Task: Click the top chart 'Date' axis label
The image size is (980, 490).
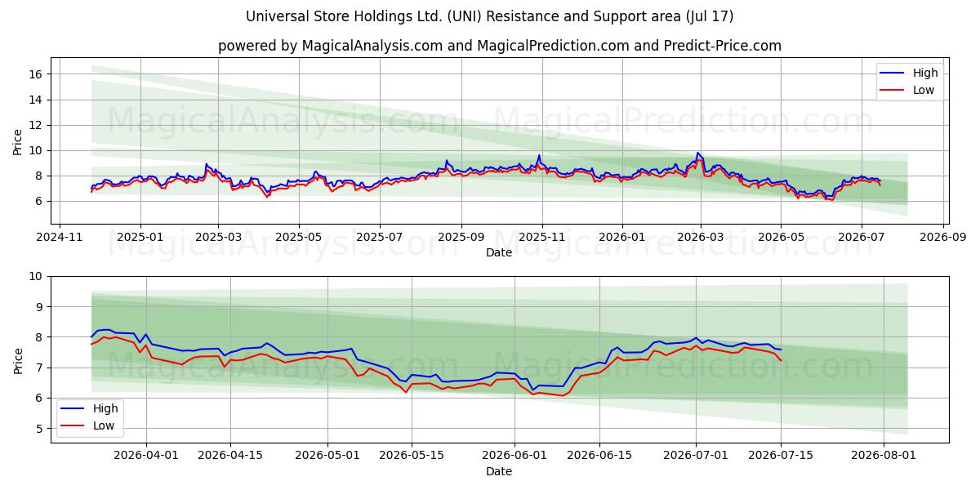Action: pos(499,252)
